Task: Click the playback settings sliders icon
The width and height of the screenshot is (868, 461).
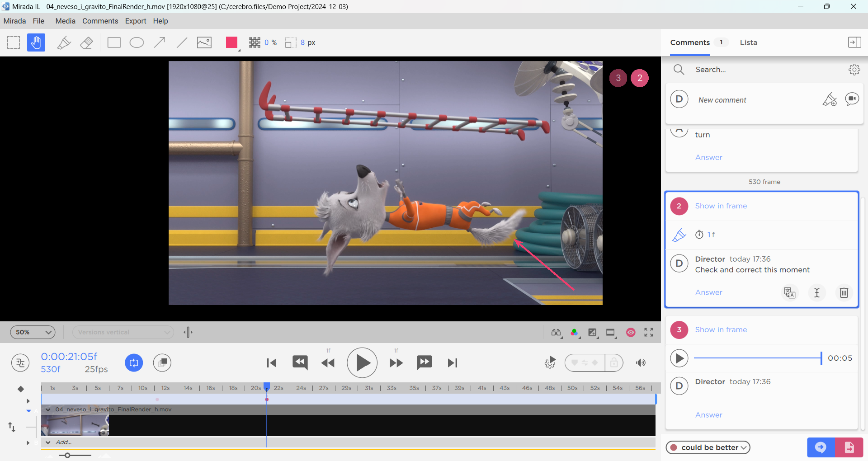Action: (20, 362)
